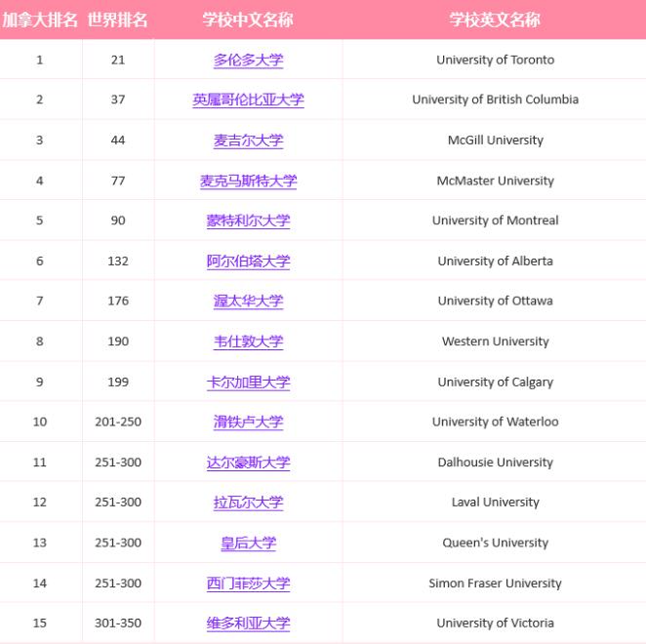Select the University of Victoria text

coord(495,623)
